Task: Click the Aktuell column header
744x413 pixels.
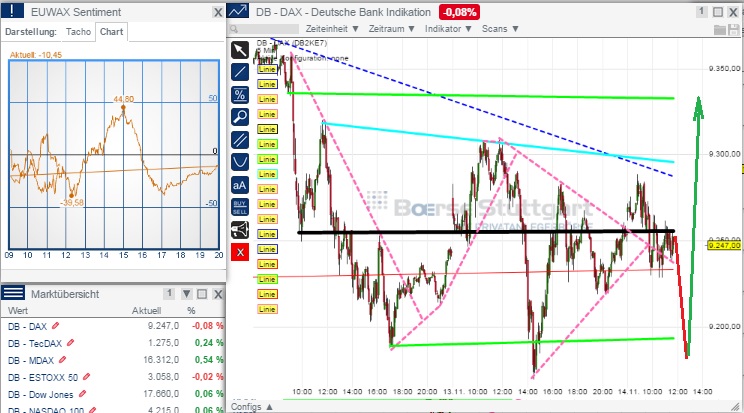Action: coord(146,311)
